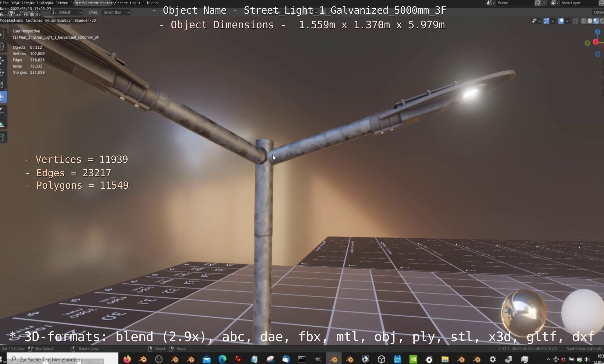Click the volume speaker tray icon

click(x=587, y=359)
